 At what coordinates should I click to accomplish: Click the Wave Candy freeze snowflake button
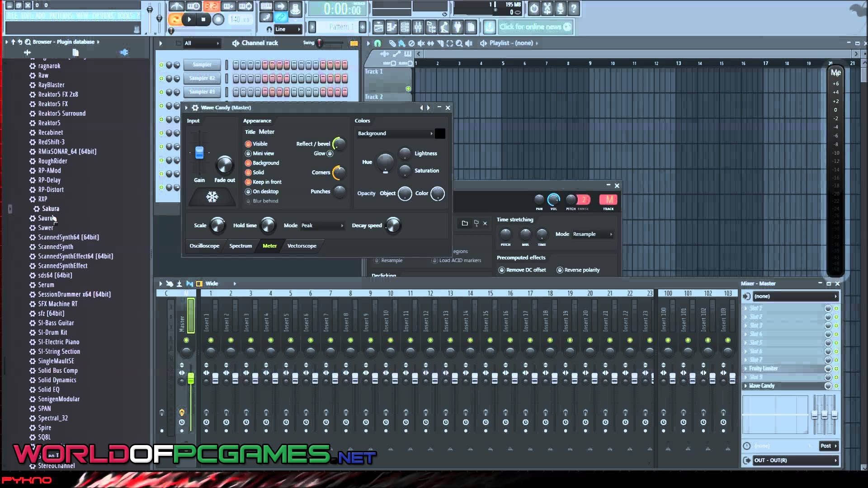(x=212, y=197)
